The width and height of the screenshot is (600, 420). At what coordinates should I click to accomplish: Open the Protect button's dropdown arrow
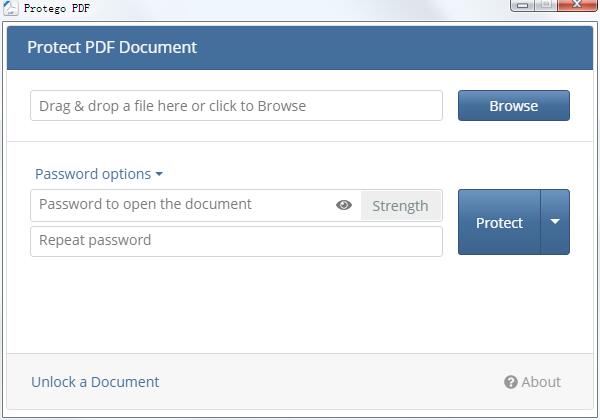point(555,222)
